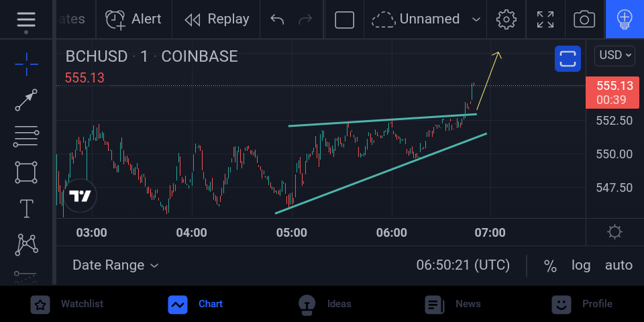
Task: Open the Ideas tab
Action: click(325, 305)
